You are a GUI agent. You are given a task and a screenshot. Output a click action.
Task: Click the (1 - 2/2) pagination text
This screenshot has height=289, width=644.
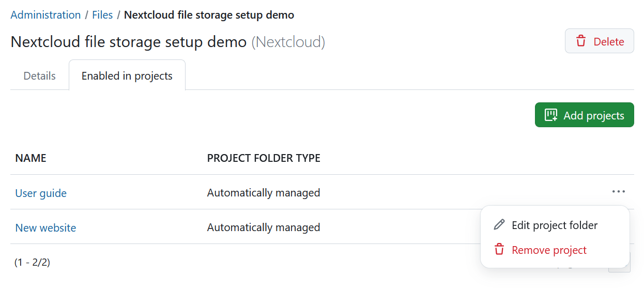point(33,263)
